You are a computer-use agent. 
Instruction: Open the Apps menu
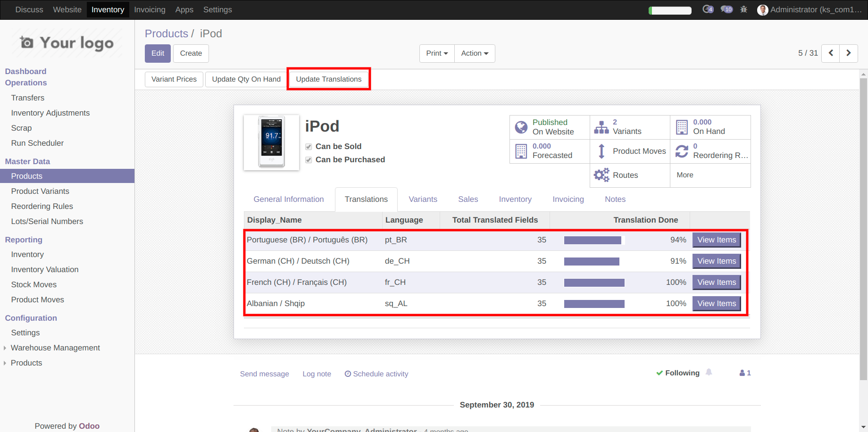click(x=184, y=9)
